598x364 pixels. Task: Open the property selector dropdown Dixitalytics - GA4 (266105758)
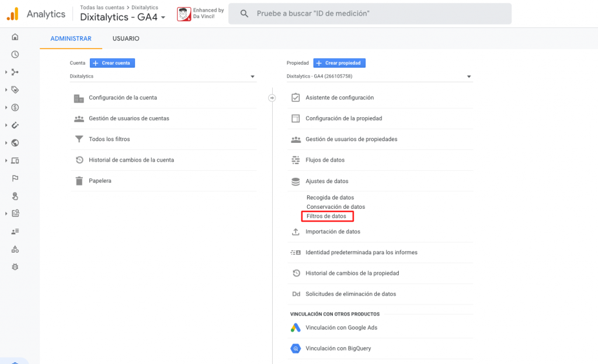pyautogui.click(x=379, y=76)
